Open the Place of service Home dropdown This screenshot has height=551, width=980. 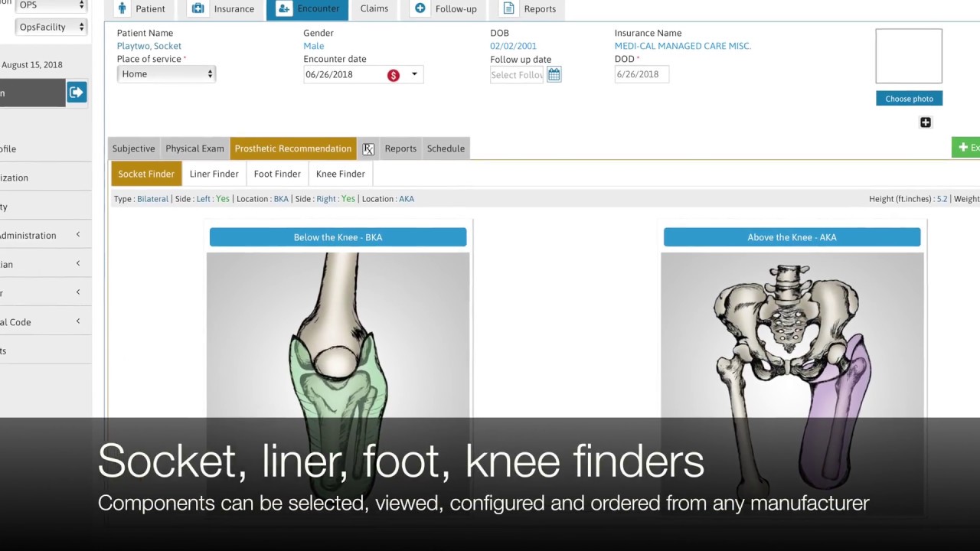pyautogui.click(x=166, y=74)
